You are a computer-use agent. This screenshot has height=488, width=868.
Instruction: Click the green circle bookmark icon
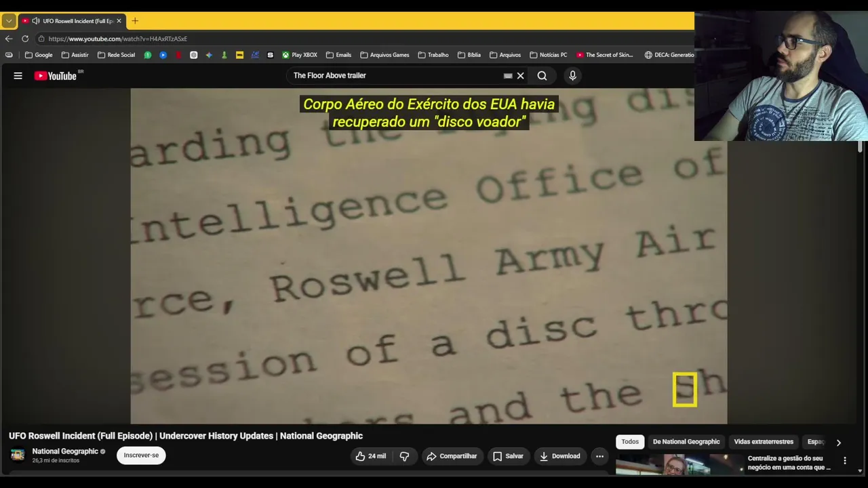point(148,55)
